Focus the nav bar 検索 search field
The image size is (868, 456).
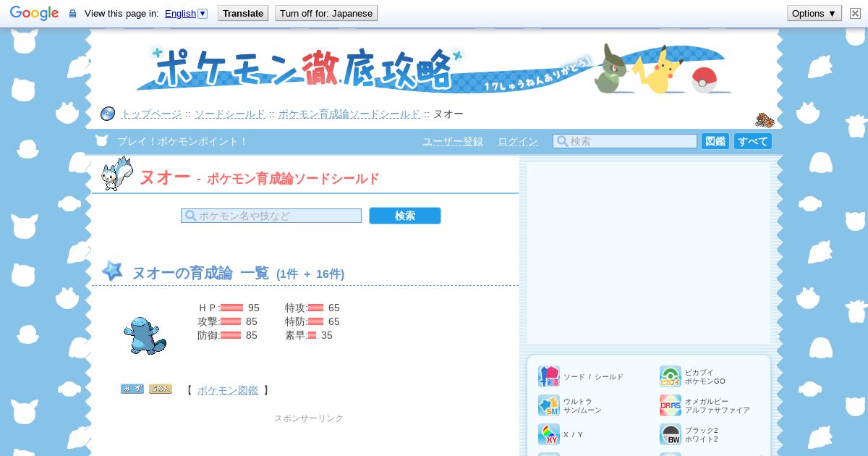625,141
